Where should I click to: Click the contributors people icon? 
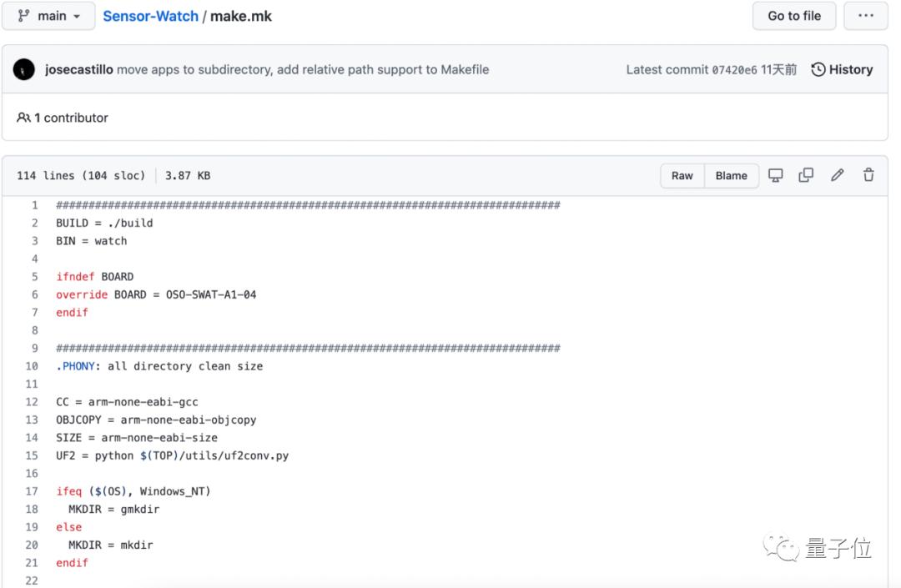(x=23, y=118)
